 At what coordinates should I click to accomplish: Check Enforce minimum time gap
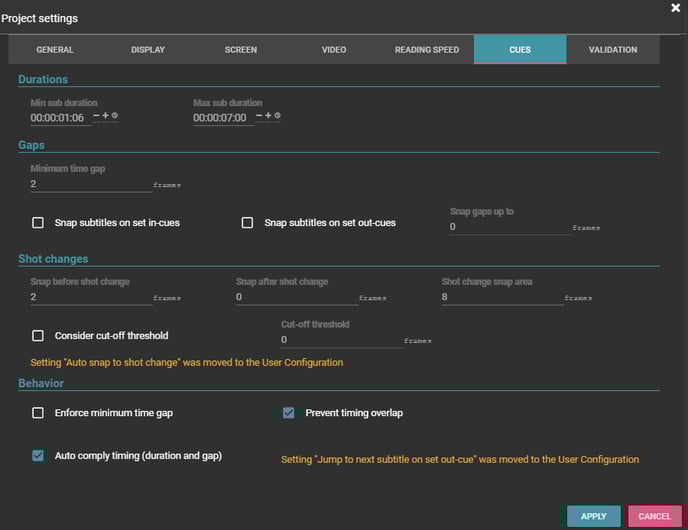pyautogui.click(x=38, y=413)
